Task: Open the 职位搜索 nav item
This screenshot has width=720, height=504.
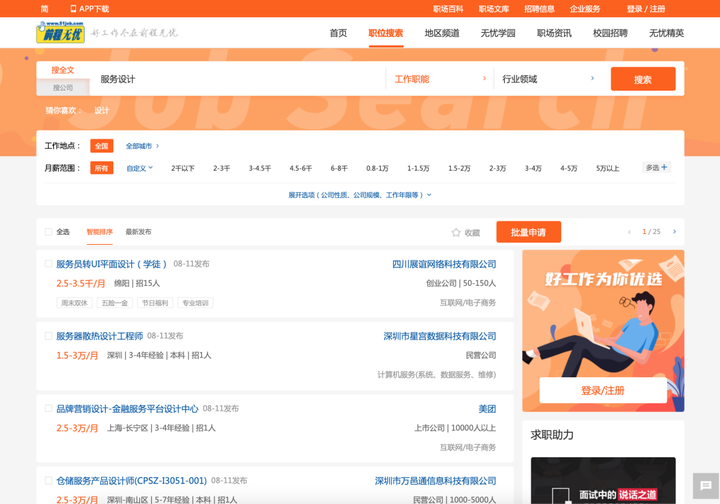Action: pyautogui.click(x=386, y=33)
